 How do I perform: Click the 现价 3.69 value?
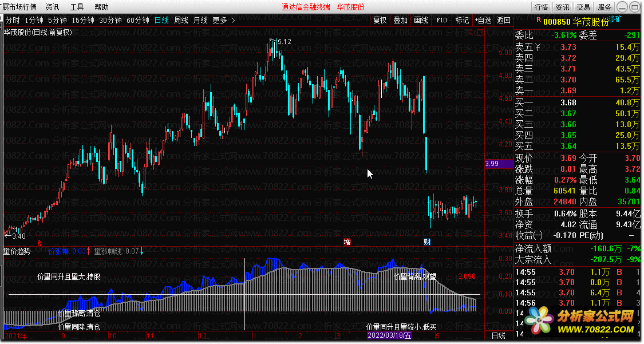coord(568,158)
